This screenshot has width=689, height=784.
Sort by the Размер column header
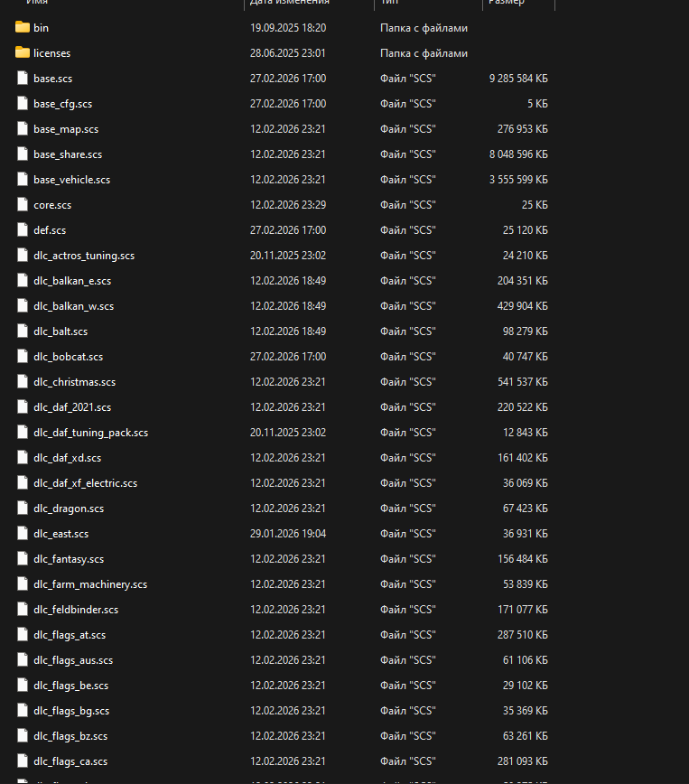[507, 3]
